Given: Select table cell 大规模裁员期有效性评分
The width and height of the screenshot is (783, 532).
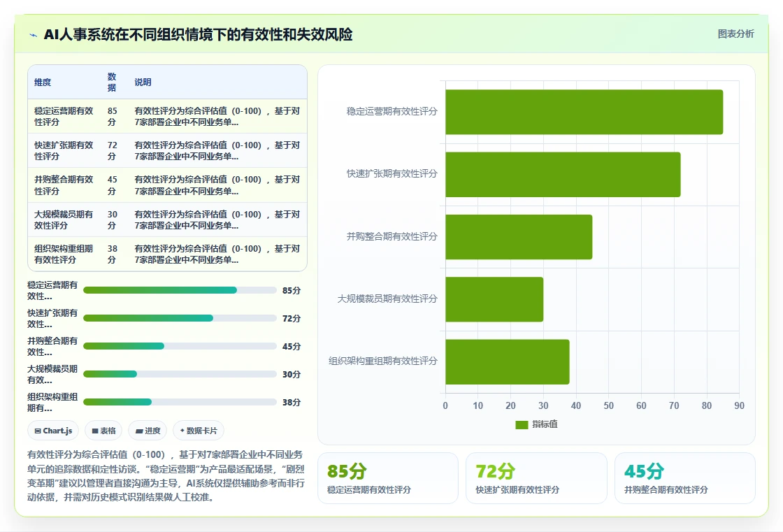Looking at the screenshot, I should [64, 220].
